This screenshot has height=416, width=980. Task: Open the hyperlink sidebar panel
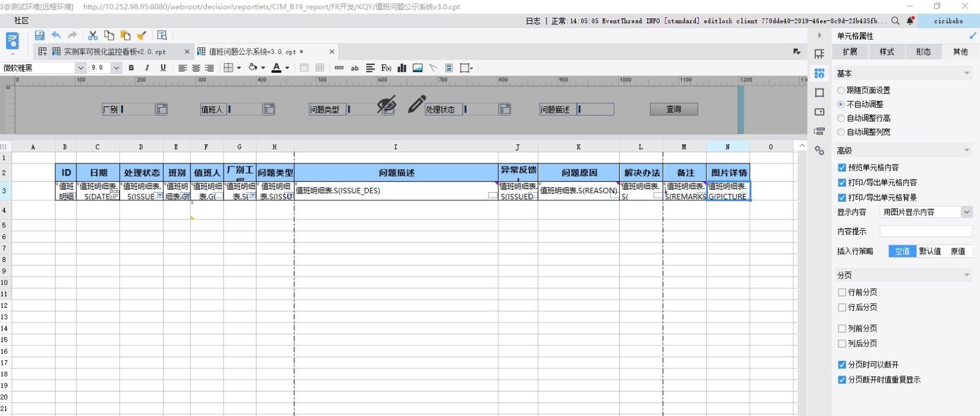point(820,150)
